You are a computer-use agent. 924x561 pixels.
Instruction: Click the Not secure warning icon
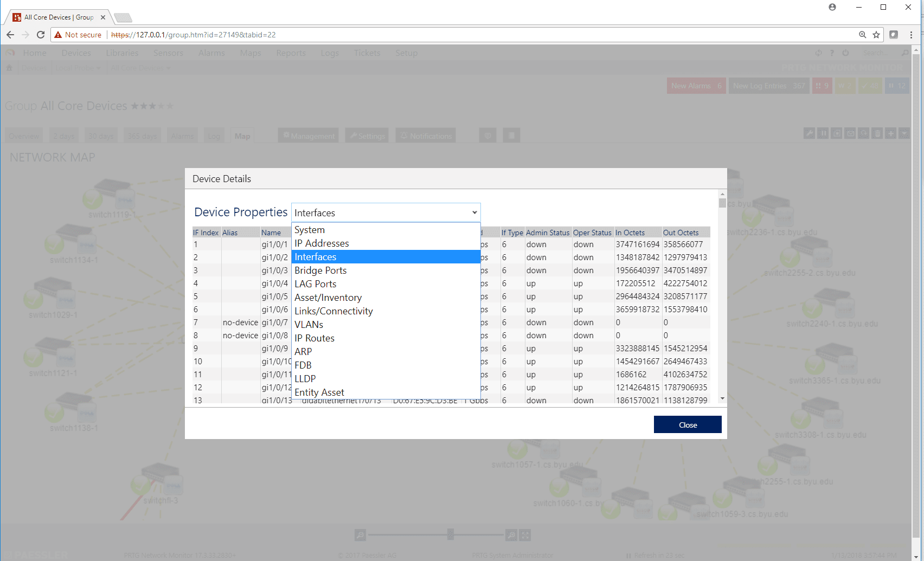(x=58, y=35)
